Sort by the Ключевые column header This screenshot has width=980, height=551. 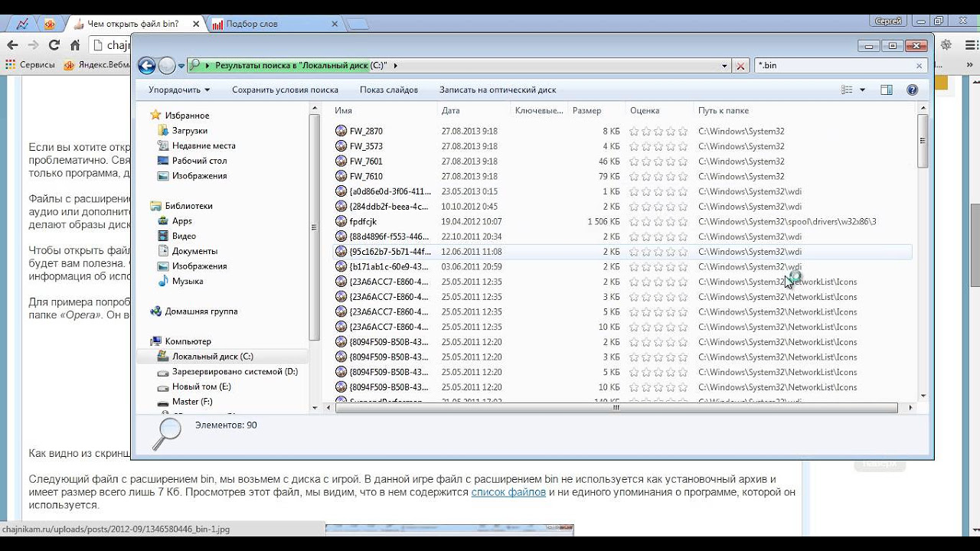[x=540, y=111]
